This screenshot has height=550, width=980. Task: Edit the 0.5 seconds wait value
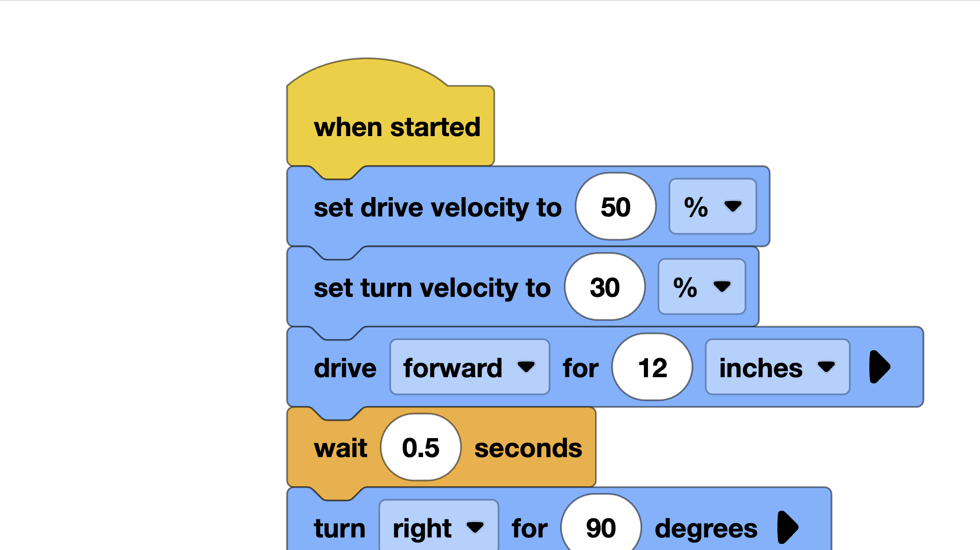pos(420,447)
